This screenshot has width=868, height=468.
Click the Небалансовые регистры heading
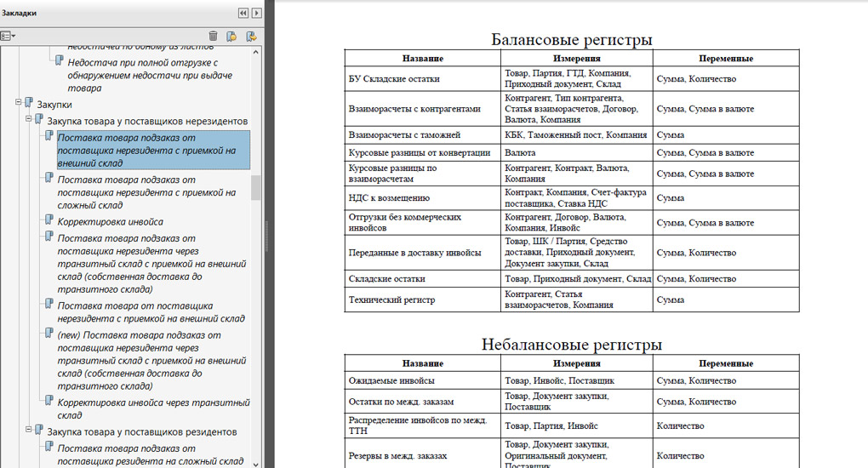click(x=572, y=345)
